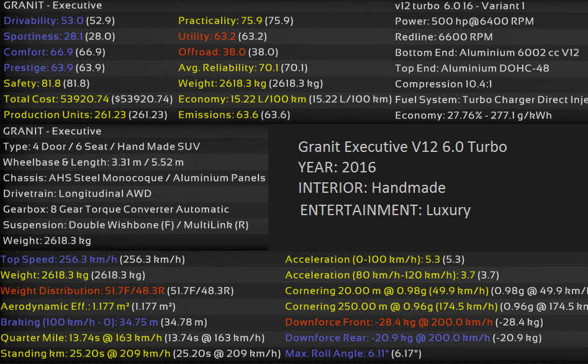Select the Practicality 75.9 stat

coord(235,21)
